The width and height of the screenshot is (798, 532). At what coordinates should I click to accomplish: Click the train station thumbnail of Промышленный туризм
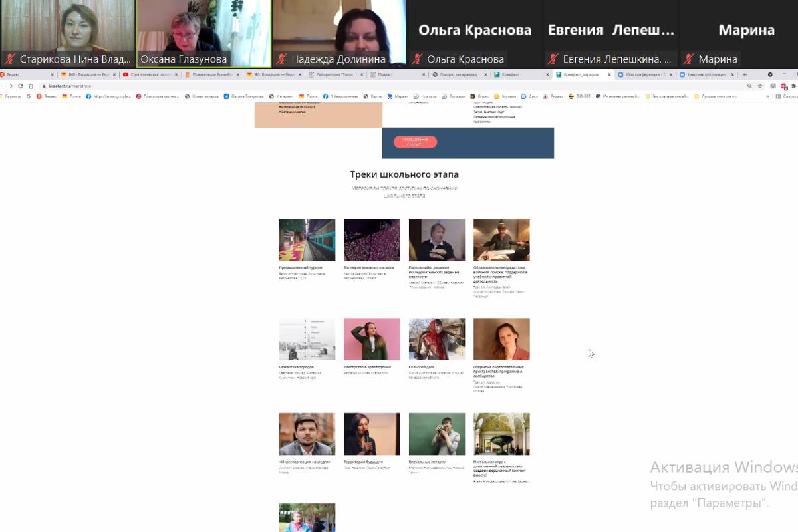(307, 240)
